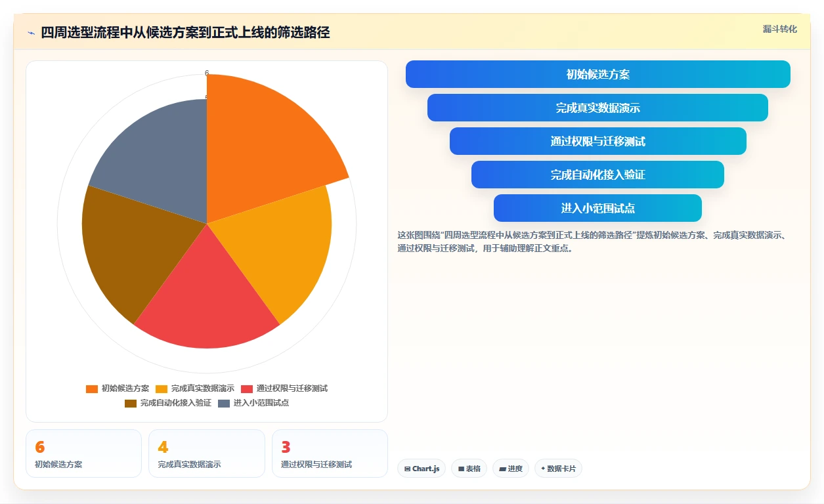Open the stat card showing 4 完成真实数据演示
Screen dimensions: 824x504
(207, 453)
